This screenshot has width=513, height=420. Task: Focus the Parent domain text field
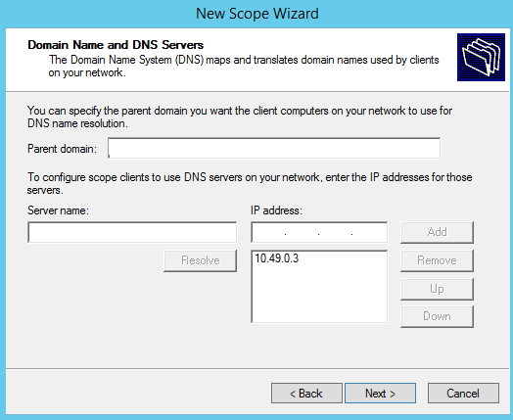click(x=274, y=149)
